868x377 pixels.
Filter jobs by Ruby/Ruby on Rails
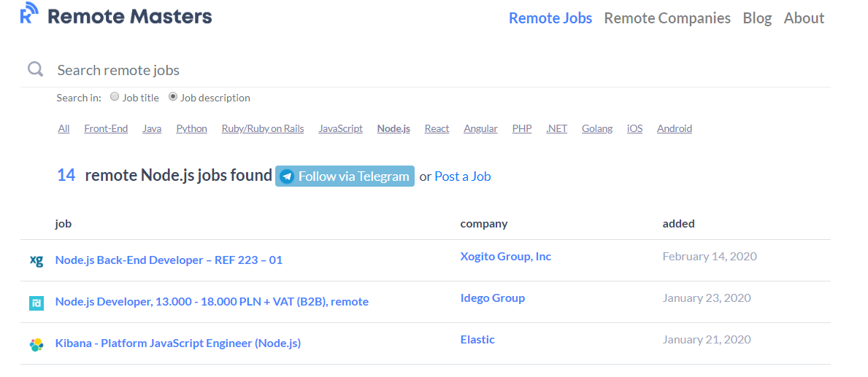tap(263, 128)
